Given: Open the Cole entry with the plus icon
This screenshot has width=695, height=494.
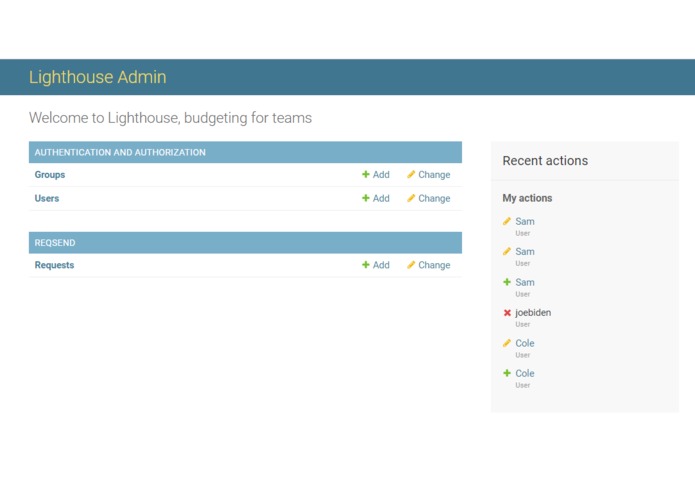Looking at the screenshot, I should (x=525, y=373).
